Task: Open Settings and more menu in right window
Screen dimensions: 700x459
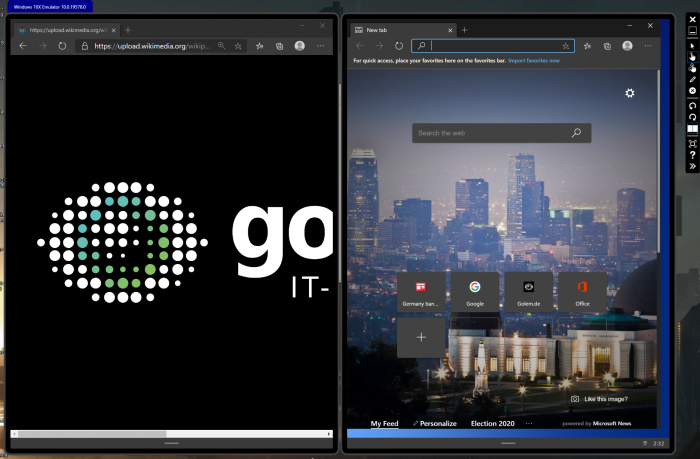Action: 648,46
